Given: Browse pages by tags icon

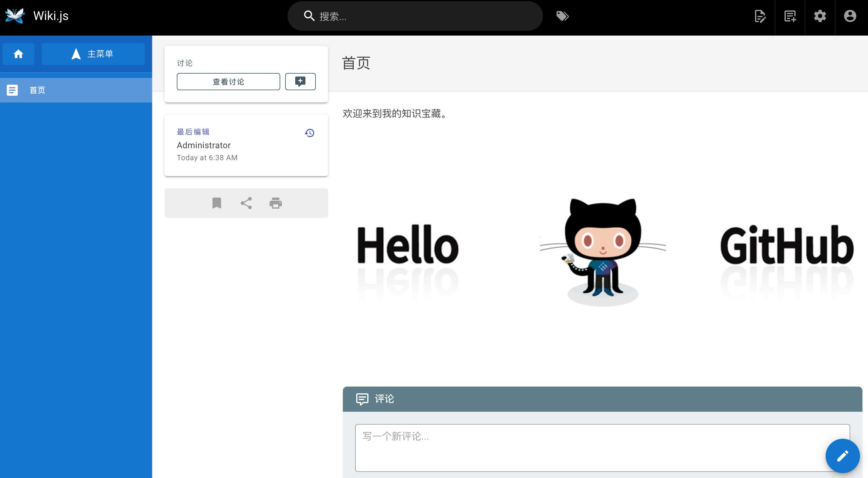Looking at the screenshot, I should (562, 16).
